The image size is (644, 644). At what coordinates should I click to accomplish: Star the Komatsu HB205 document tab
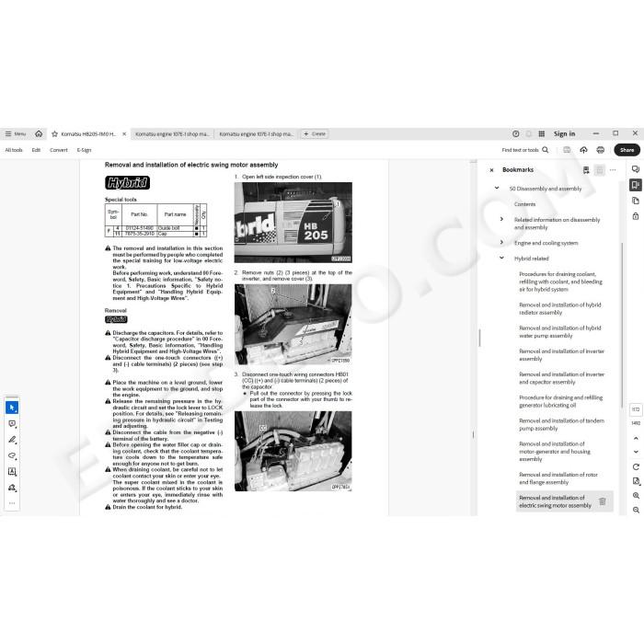pyautogui.click(x=54, y=134)
